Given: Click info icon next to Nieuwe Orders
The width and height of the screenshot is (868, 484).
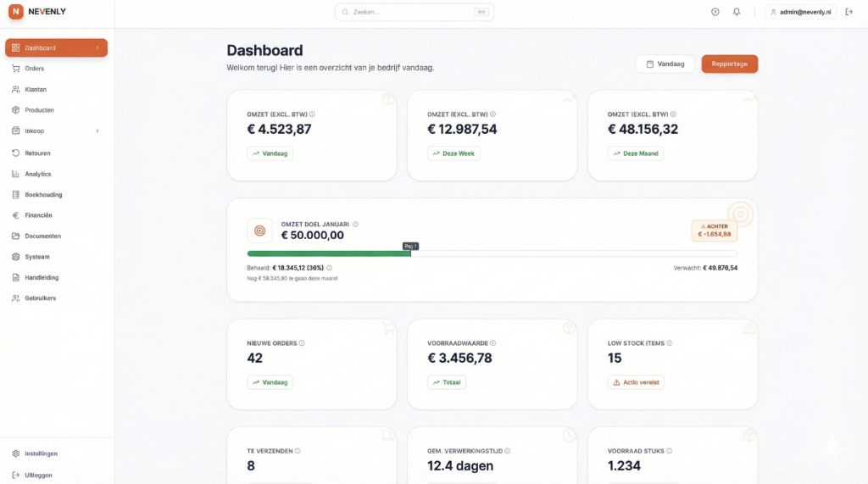Looking at the screenshot, I should pos(302,343).
